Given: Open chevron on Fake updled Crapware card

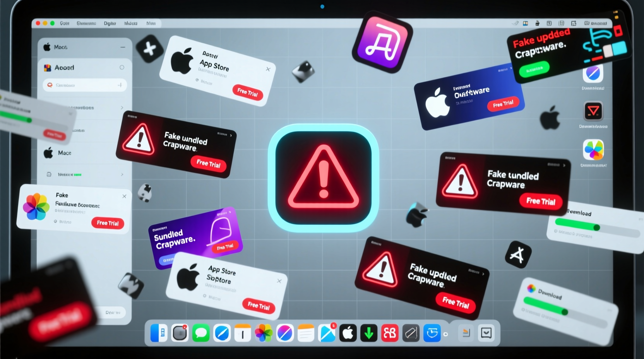Looking at the screenshot, I should tap(483, 274).
